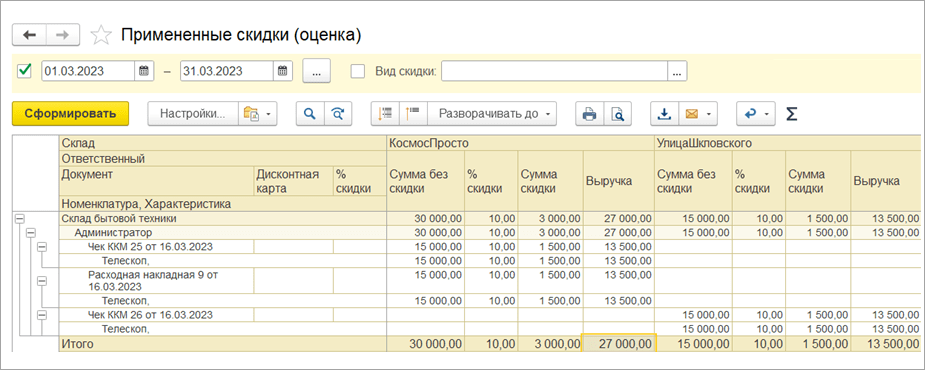Click Телескоп row under Чек ККМ 25
Image resolution: width=925 pixels, height=370 pixels.
tap(223, 260)
